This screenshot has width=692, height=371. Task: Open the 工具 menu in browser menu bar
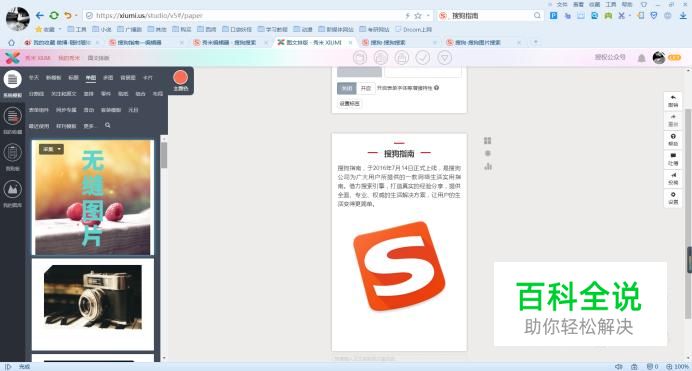pos(610,4)
